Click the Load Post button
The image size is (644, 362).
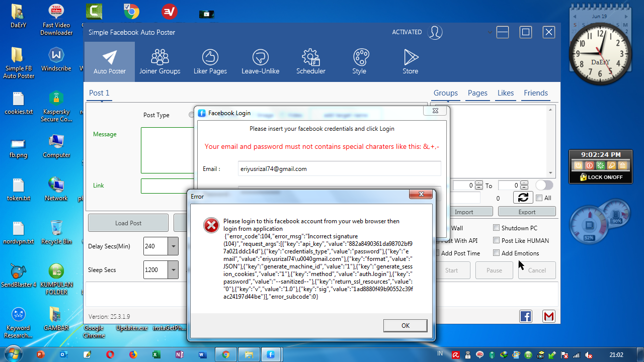[x=128, y=223]
